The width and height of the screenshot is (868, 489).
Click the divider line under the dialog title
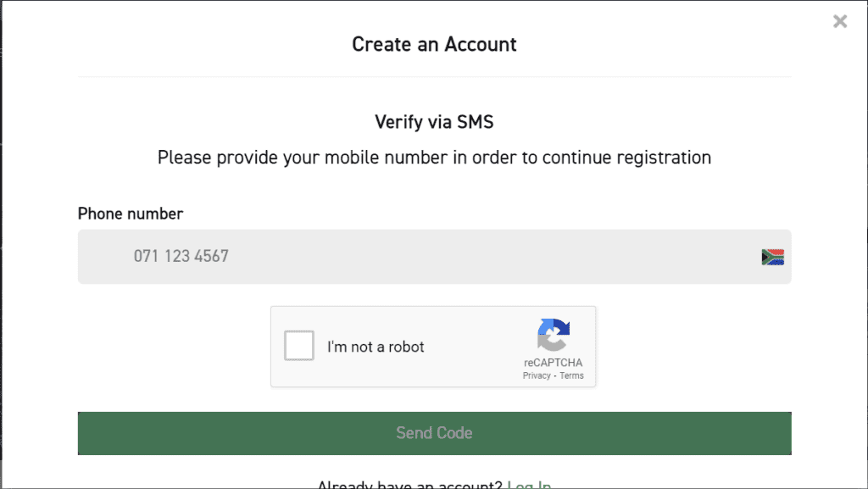click(x=434, y=77)
